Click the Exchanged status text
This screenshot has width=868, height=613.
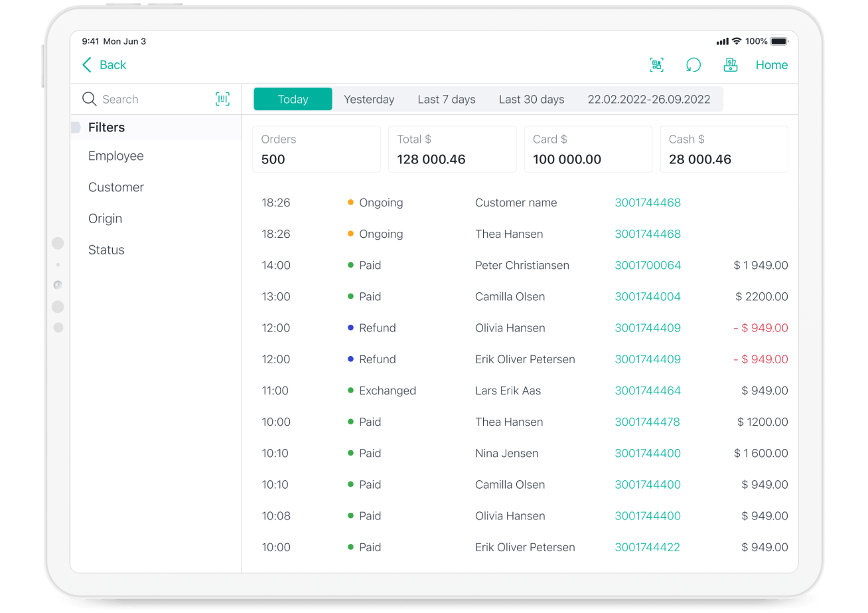[x=388, y=391]
